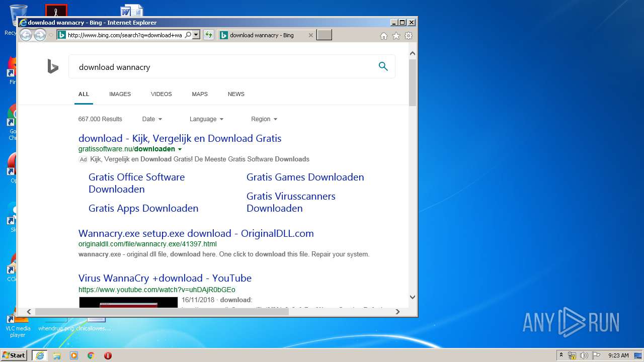Expand the Region filter dropdown
This screenshot has width=644, height=362.
(x=264, y=119)
